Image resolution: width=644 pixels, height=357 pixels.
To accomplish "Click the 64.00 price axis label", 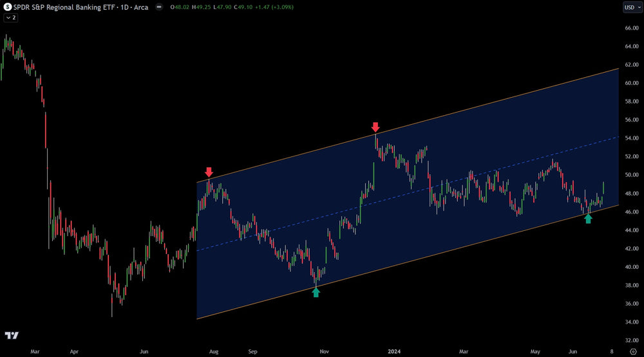I will (x=632, y=46).
